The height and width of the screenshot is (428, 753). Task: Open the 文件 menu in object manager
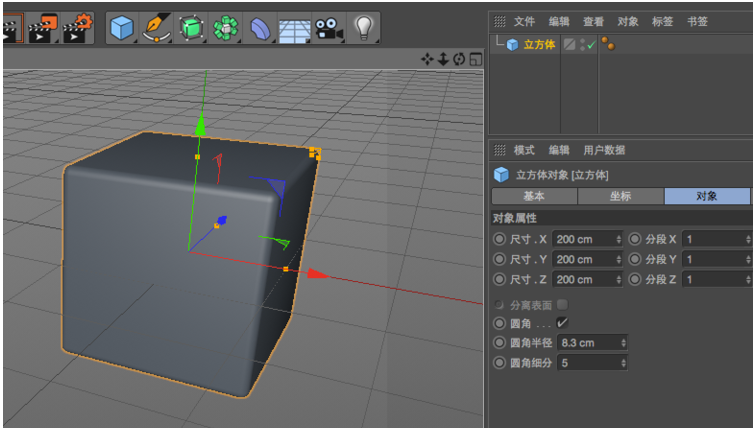(524, 21)
